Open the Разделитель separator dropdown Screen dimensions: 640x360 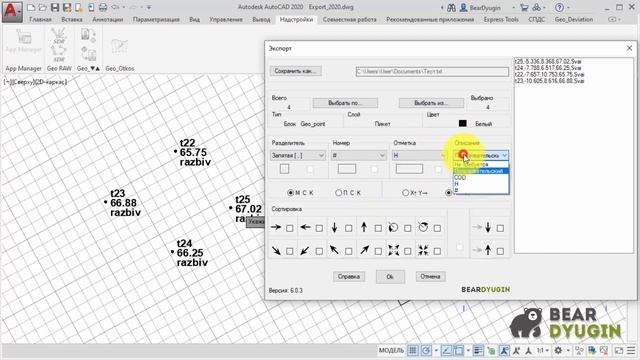(298, 156)
